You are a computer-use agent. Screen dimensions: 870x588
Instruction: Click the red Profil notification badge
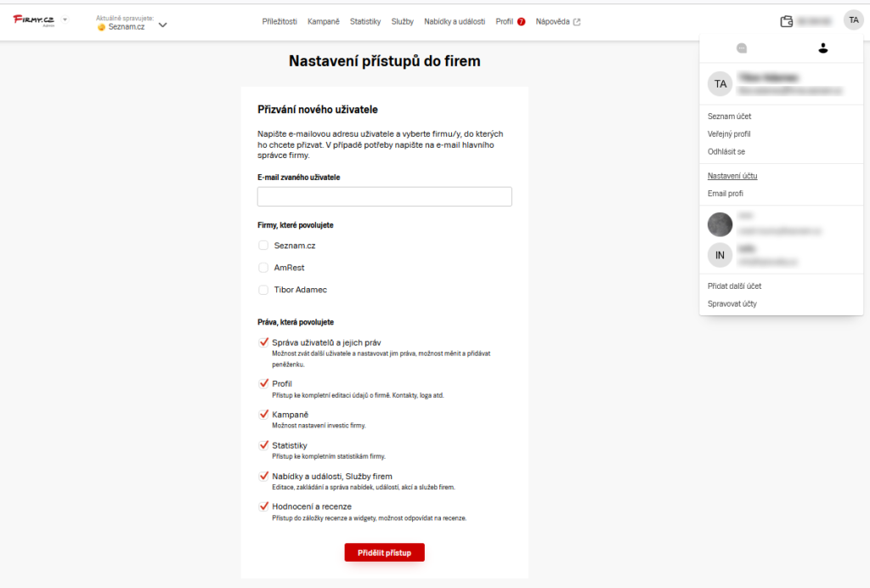pos(522,22)
